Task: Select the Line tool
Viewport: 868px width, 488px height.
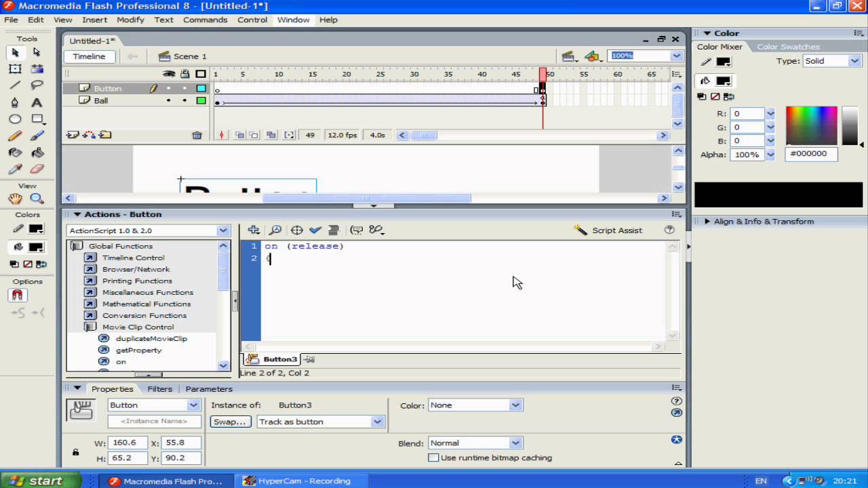Action: (x=15, y=85)
